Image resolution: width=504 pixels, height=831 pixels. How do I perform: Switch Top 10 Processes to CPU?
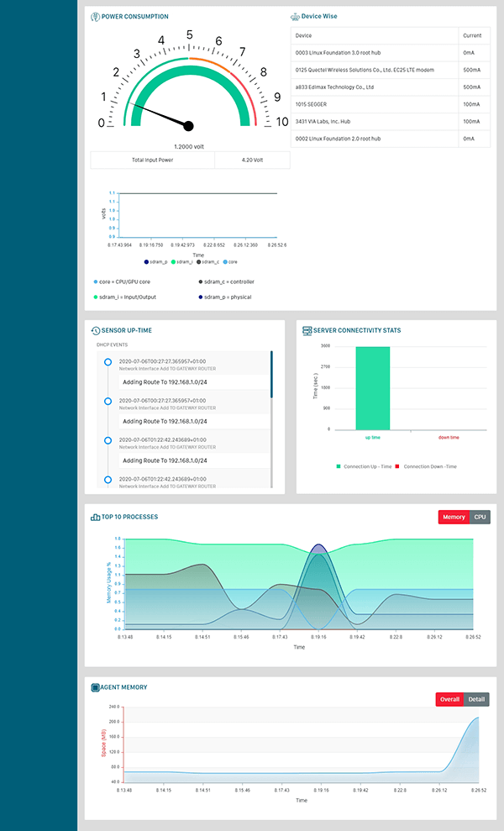click(x=480, y=518)
